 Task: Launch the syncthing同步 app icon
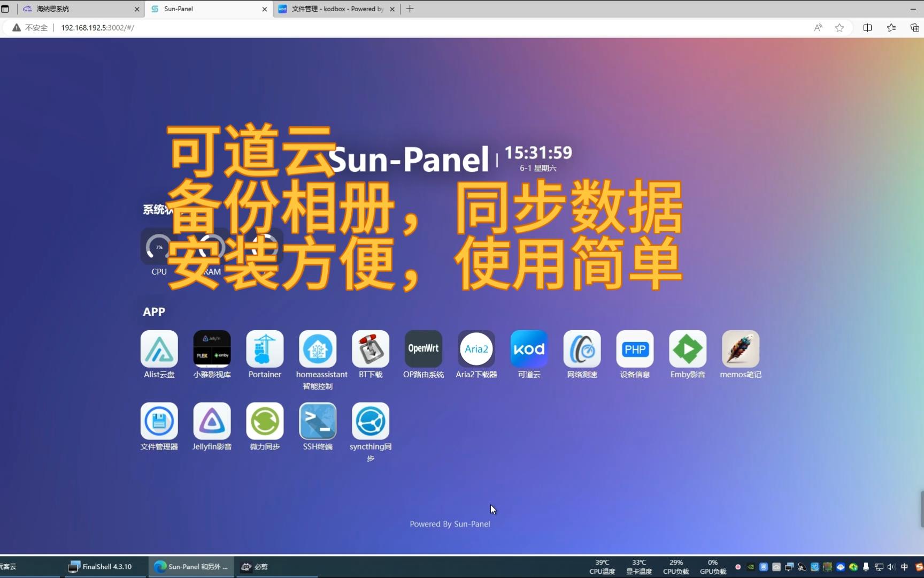tap(371, 421)
